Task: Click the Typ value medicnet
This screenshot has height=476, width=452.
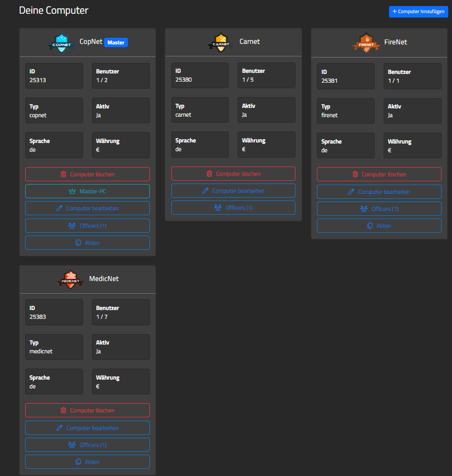Action: click(41, 351)
